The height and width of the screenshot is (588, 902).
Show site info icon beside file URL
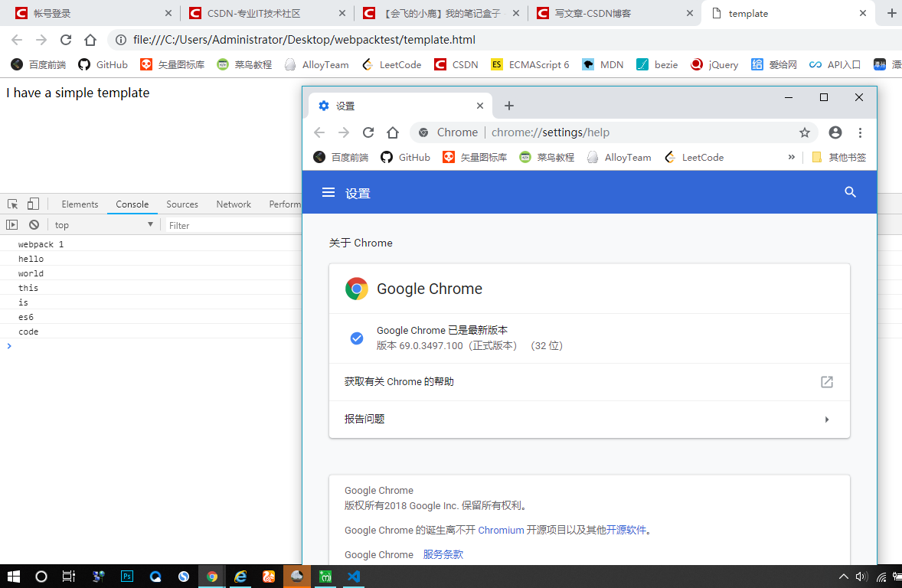121,40
